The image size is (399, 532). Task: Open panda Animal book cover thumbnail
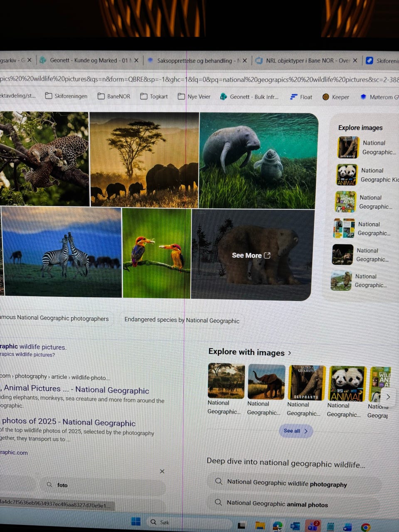pos(347,384)
